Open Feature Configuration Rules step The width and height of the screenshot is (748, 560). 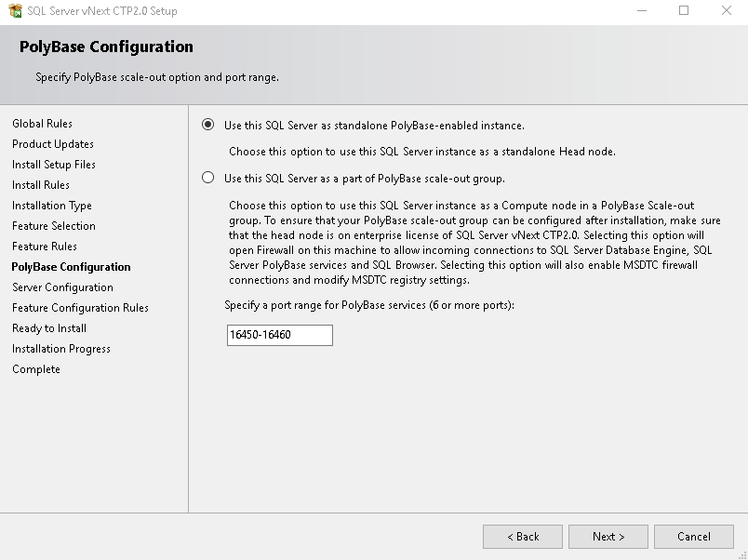(80, 308)
